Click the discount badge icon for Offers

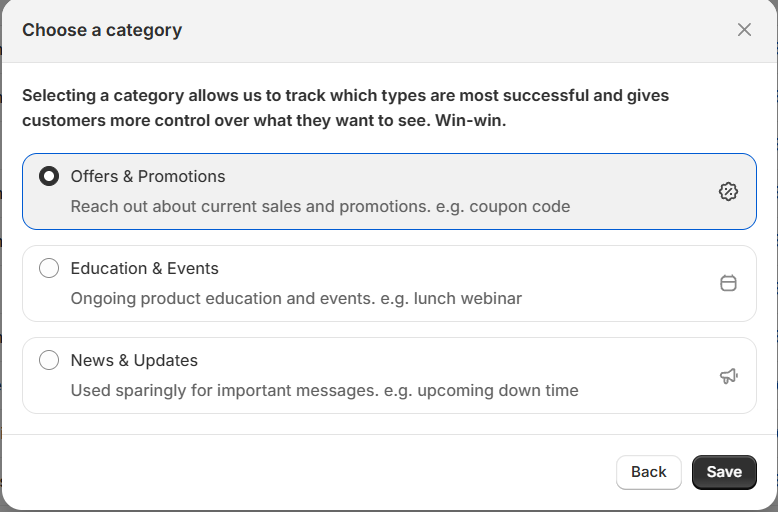click(728, 192)
